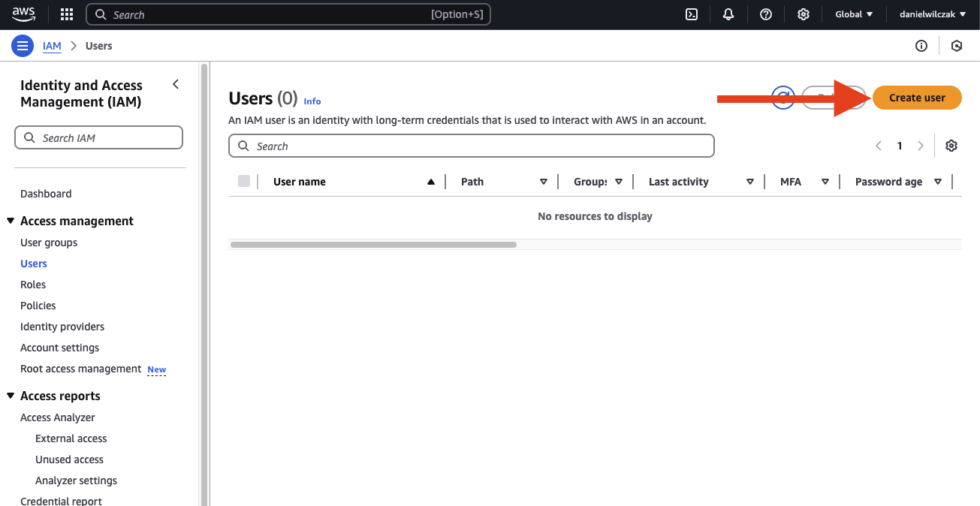Open the Global region dropdown

pyautogui.click(x=854, y=14)
